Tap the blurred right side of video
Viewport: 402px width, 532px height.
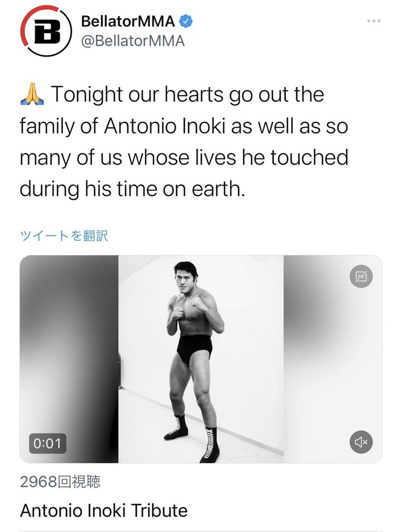[x=333, y=359]
